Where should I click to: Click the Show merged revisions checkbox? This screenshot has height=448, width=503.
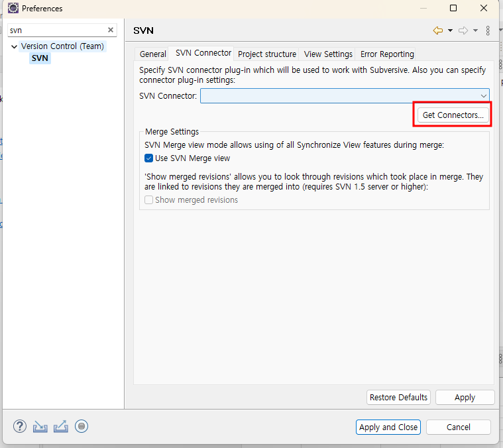(x=148, y=199)
